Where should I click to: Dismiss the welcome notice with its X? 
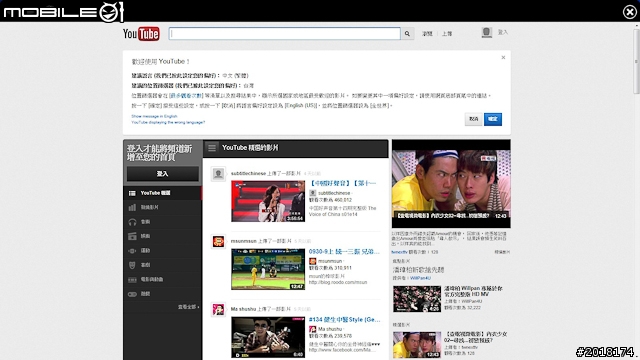click(503, 58)
